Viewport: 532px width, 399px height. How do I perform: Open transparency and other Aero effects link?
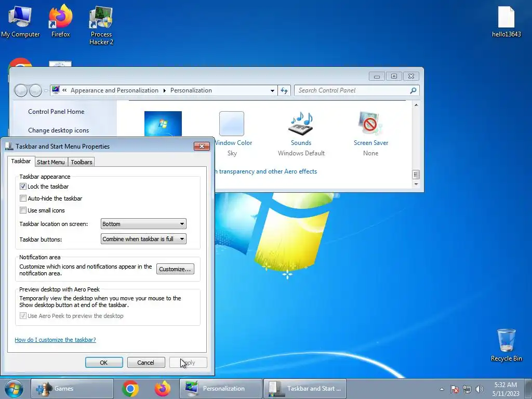coord(266,171)
